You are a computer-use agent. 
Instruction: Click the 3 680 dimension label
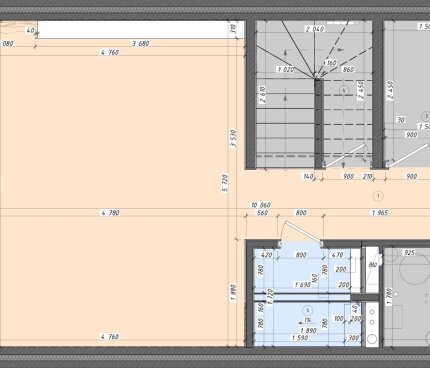tap(141, 43)
